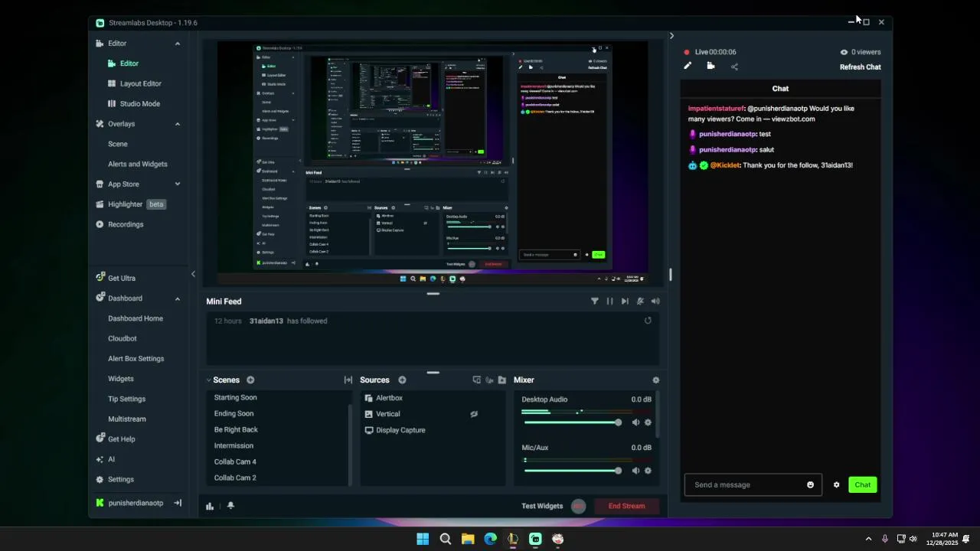Add a new scene with plus icon
980x551 pixels.
(x=250, y=380)
